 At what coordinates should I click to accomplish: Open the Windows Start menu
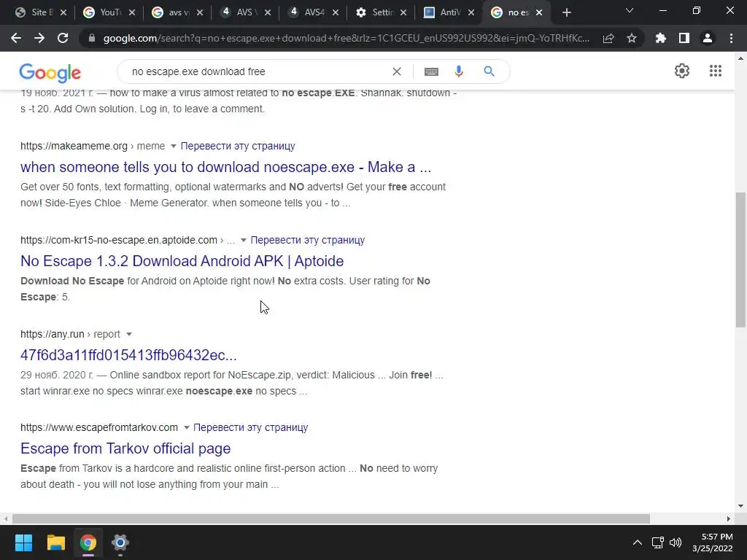pyautogui.click(x=23, y=542)
